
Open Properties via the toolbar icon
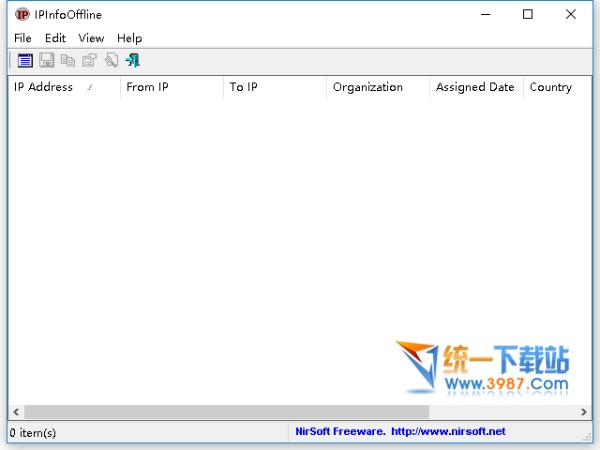[90, 61]
